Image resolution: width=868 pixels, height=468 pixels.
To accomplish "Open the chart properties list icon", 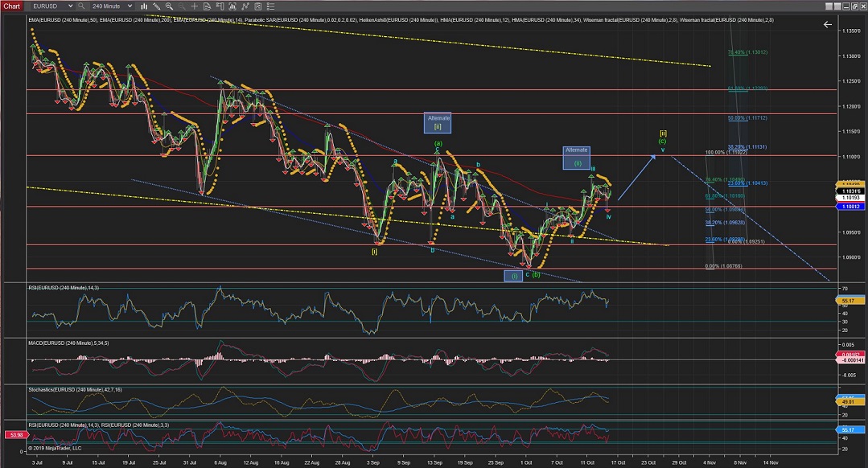I will click(270, 6).
